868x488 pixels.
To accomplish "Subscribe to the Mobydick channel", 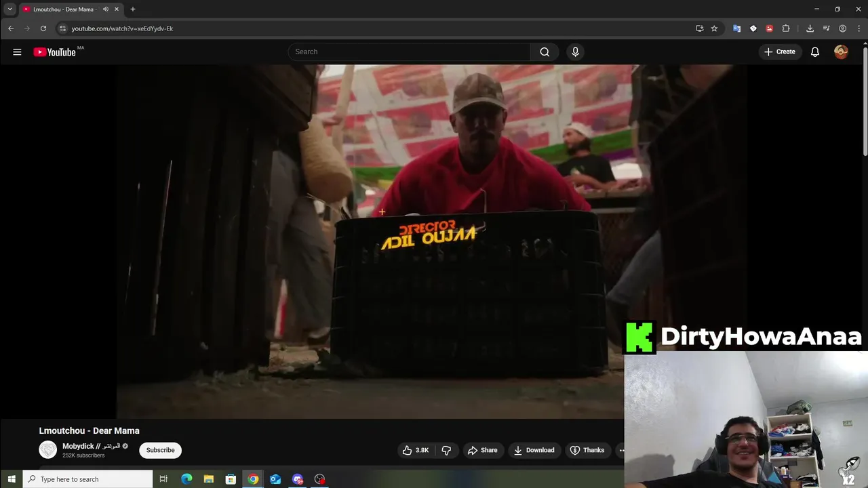I will tap(161, 450).
